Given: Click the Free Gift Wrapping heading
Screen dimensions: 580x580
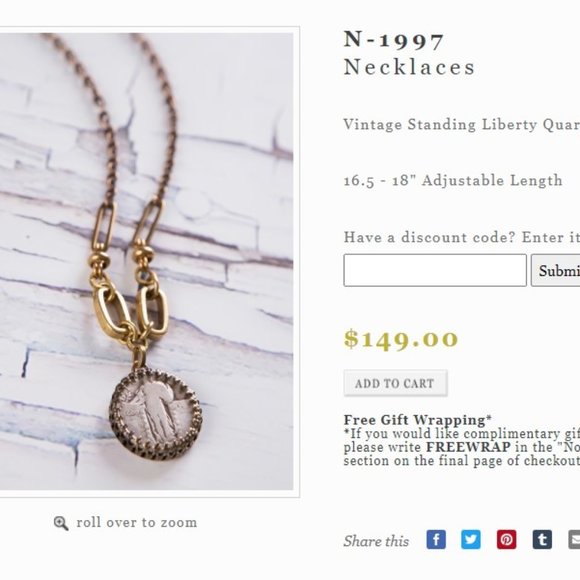Looking at the screenshot, I should [418, 420].
